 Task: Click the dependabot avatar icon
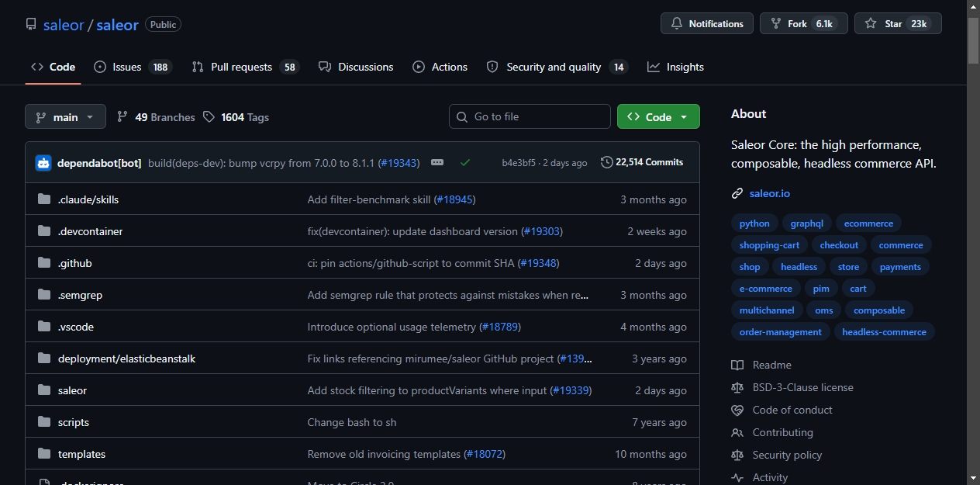click(43, 163)
